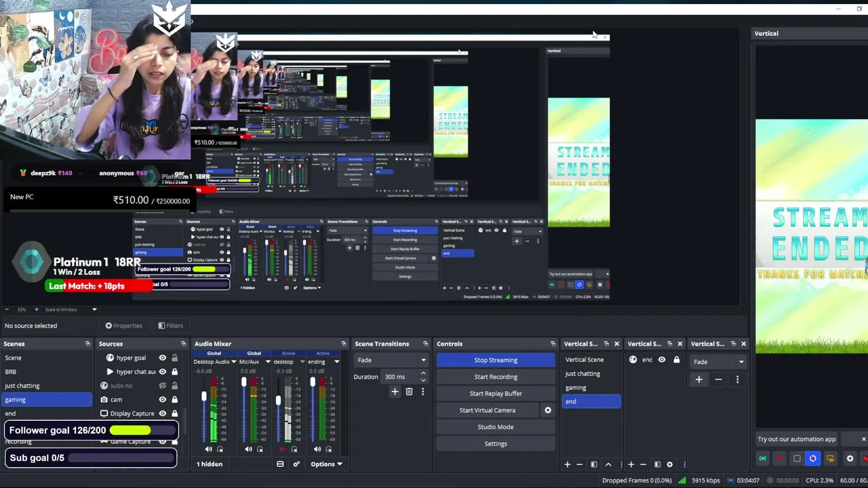Mute the Mic/Aux channel
Screen dimensions: 868x488
click(248, 449)
